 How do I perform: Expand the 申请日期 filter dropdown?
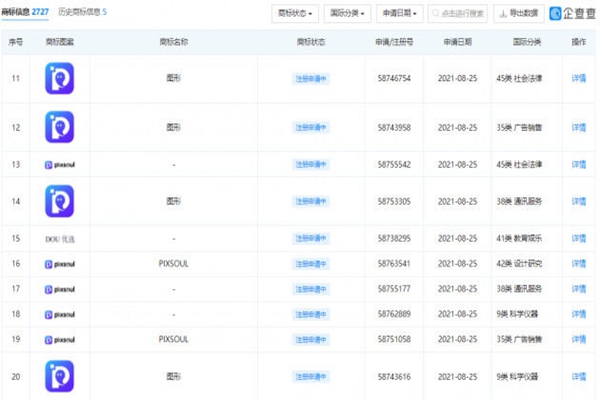pos(400,14)
